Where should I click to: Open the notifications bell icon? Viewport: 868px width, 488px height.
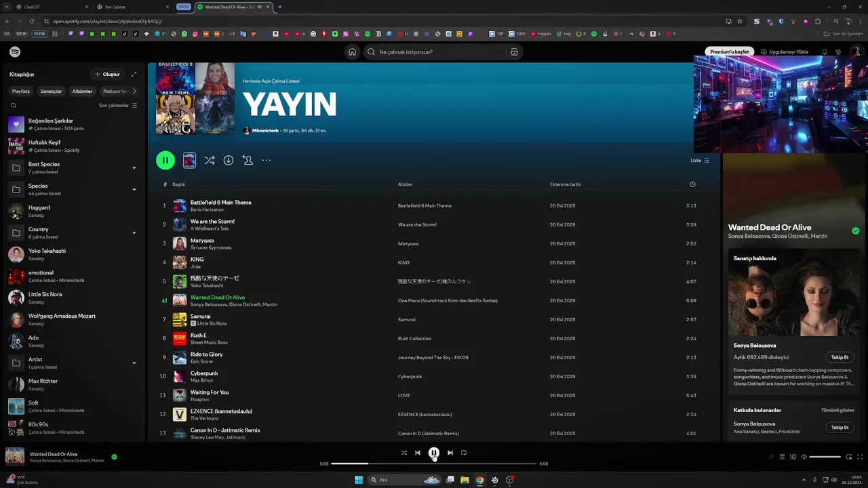(825, 52)
